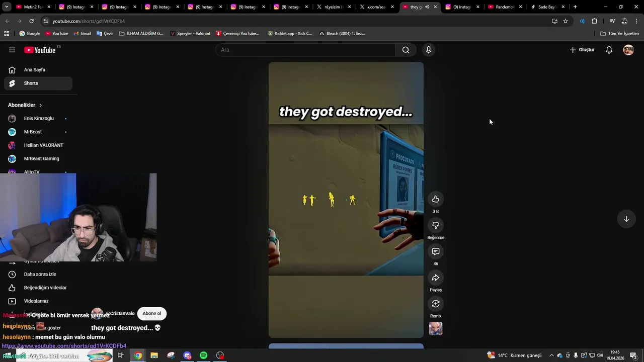Open İLHAM ALDIĞIM G... bookmark folder
Image resolution: width=644 pixels, height=362 pixels.
pos(141,34)
